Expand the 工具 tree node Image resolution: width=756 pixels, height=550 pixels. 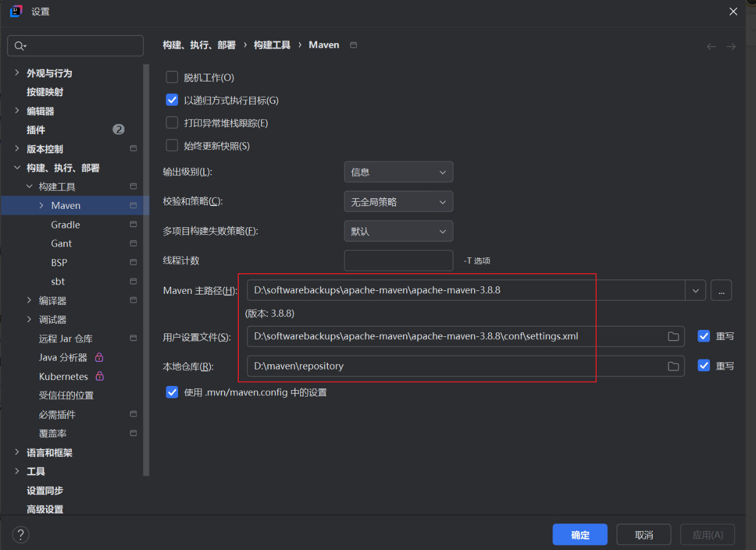coord(17,471)
